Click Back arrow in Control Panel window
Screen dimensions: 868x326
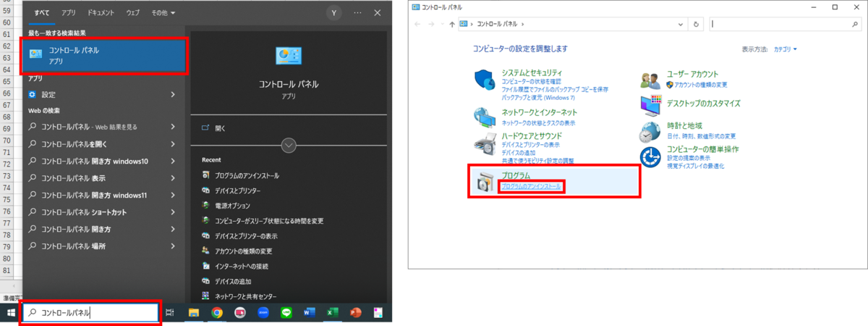pyautogui.click(x=418, y=24)
